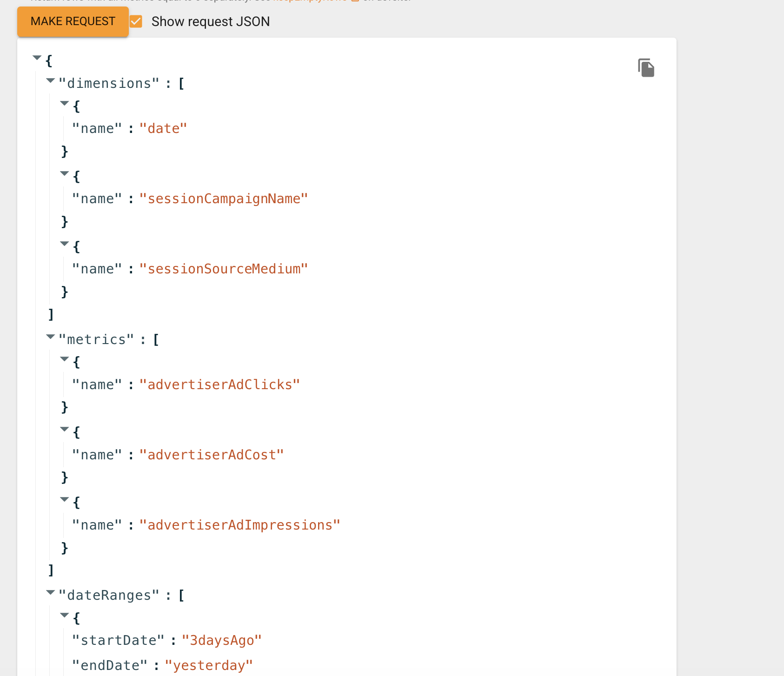784x676 pixels.
Task: Select the "advertiserAdCost" value
Action: coord(212,455)
